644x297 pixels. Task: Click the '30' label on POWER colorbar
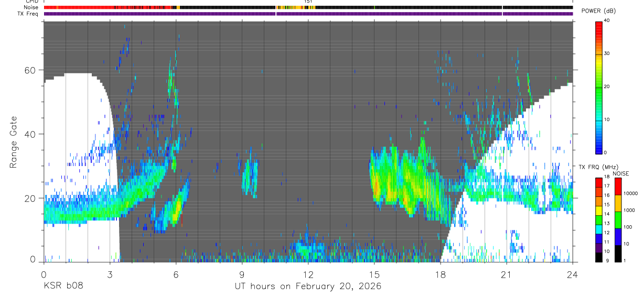tap(607, 53)
